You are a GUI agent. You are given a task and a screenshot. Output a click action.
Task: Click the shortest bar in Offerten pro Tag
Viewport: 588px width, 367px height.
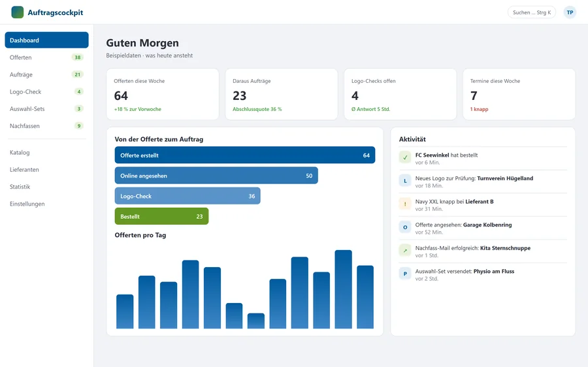(256, 321)
